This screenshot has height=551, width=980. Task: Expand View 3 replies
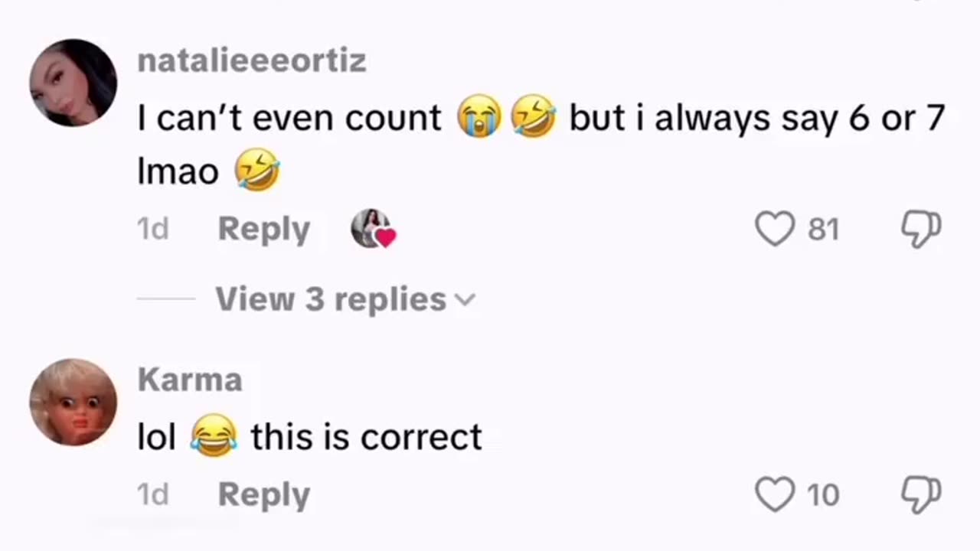[330, 299]
